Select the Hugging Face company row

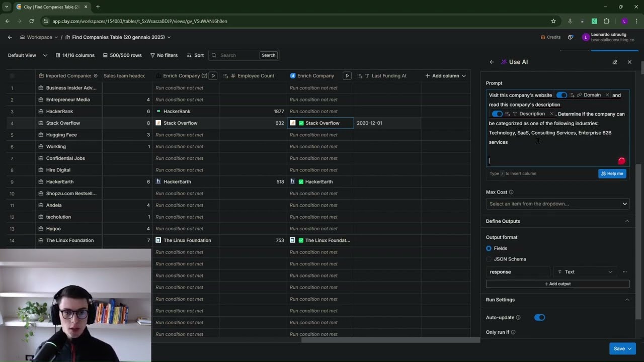tap(69, 135)
